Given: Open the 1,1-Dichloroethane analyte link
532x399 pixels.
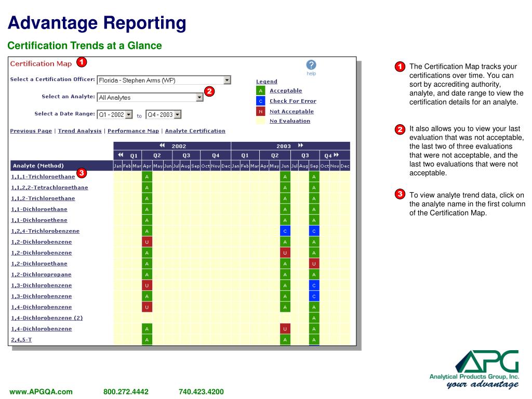Looking at the screenshot, I should pyautogui.click(x=39, y=209).
